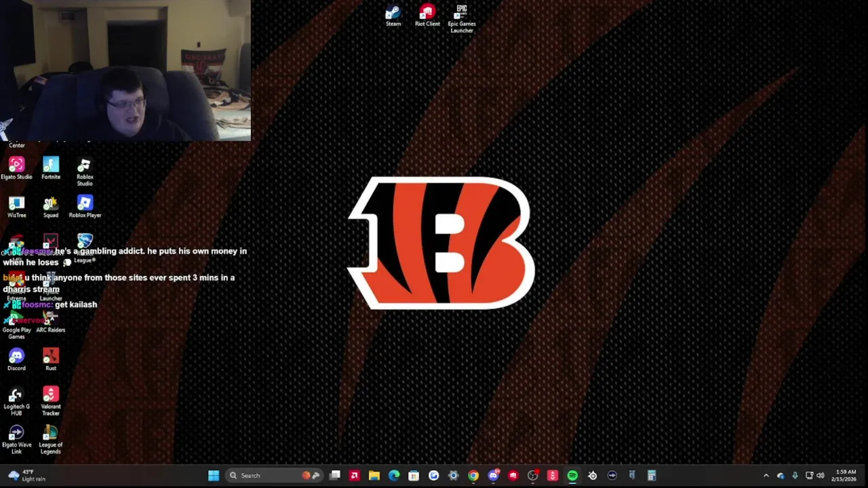Open File Explorer from the taskbar

[x=374, y=476]
